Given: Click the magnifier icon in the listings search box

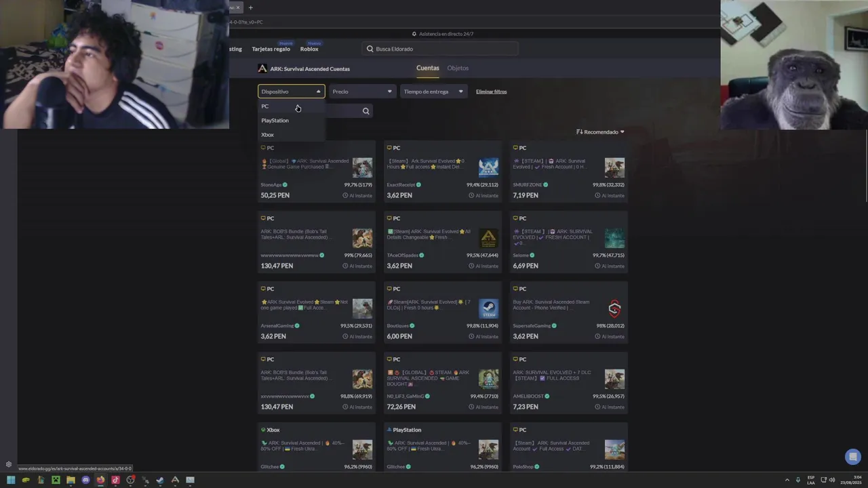Looking at the screenshot, I should pos(366,111).
